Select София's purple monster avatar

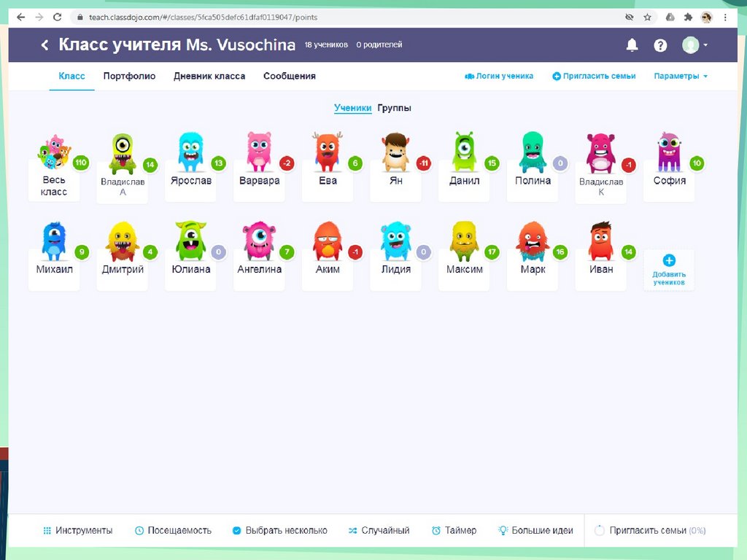click(670, 152)
